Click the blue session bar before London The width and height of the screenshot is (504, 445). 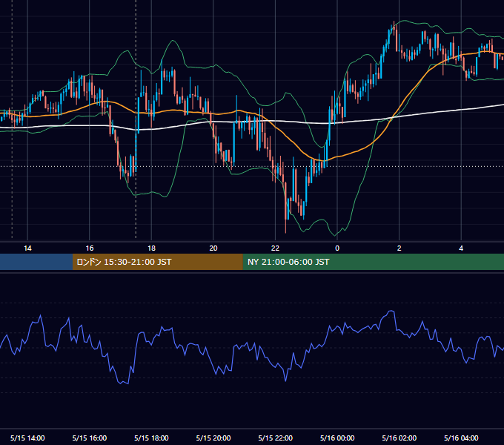[36, 262]
